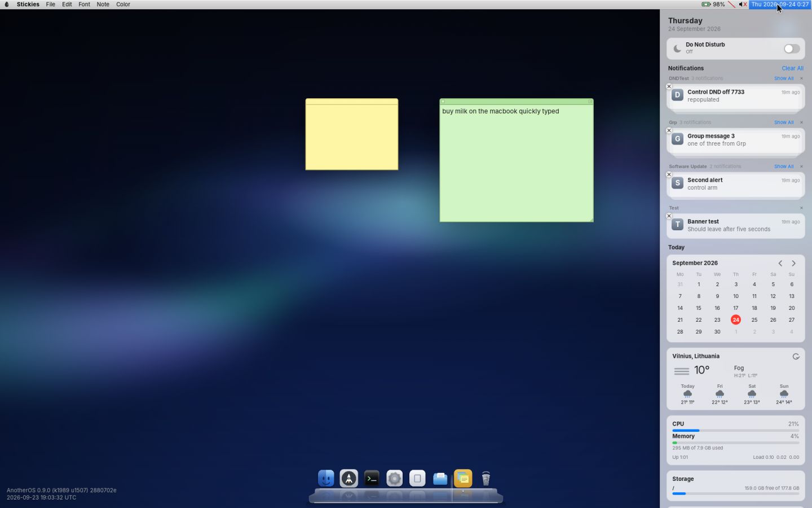Screen dimensions: 812x508
Task: Open the Note menu
Action: [103, 4]
